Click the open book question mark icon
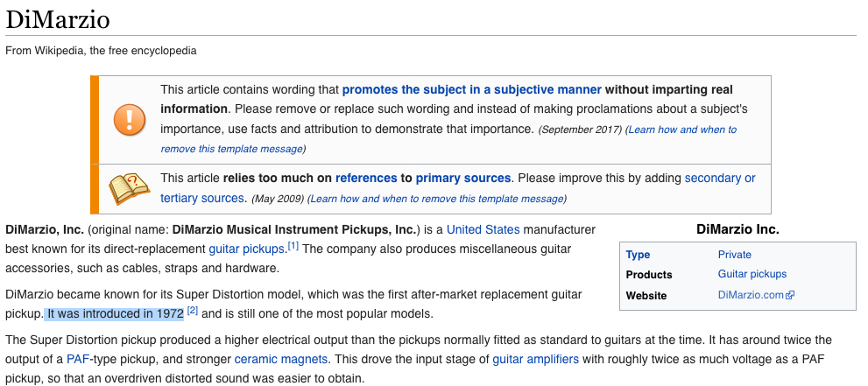This screenshot has height=386, width=868. pos(129,188)
